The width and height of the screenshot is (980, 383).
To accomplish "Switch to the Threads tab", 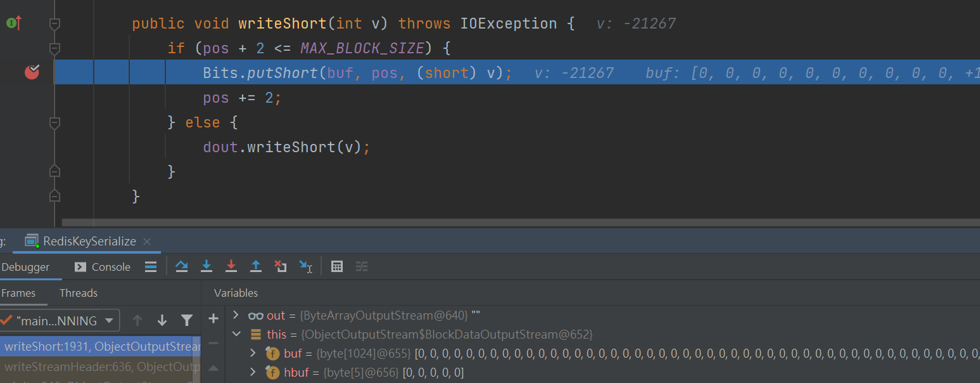I will pyautogui.click(x=79, y=293).
